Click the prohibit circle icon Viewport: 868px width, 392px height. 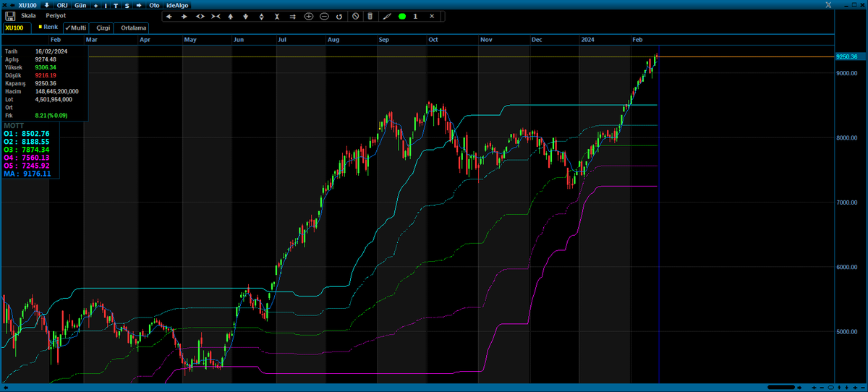(355, 16)
